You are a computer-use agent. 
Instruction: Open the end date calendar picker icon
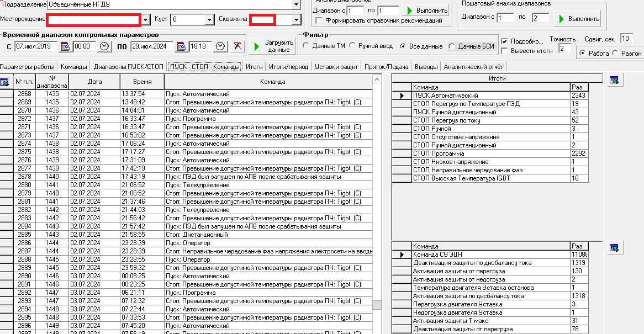(x=181, y=46)
